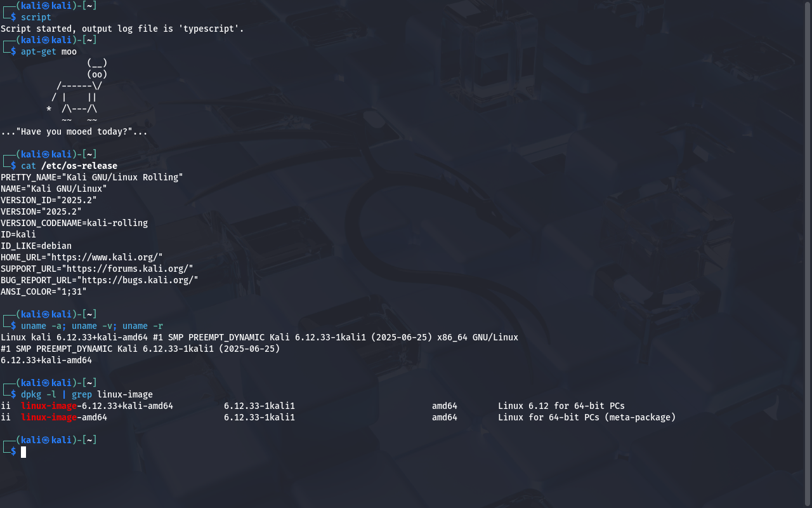Click the red linux-image text in linux-image-amd64 row

pos(49,417)
